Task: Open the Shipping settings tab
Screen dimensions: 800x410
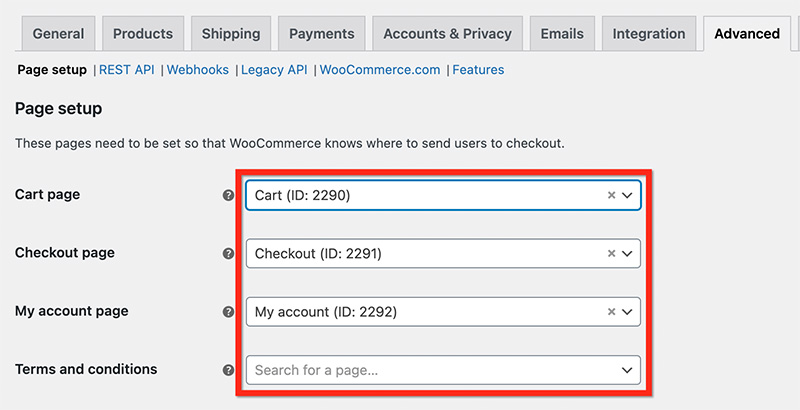Action: (x=231, y=34)
